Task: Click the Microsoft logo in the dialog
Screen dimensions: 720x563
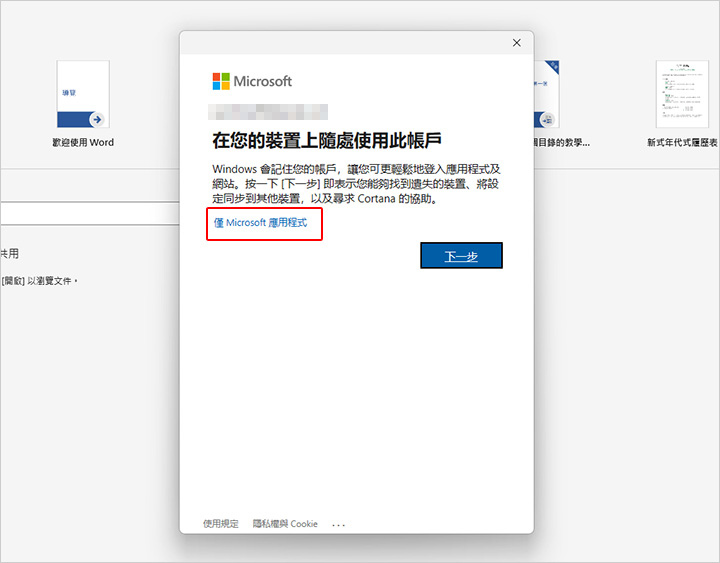Action: 252,81
